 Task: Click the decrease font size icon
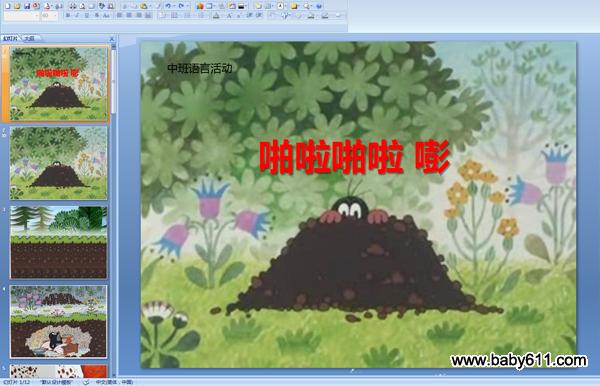click(x=238, y=16)
